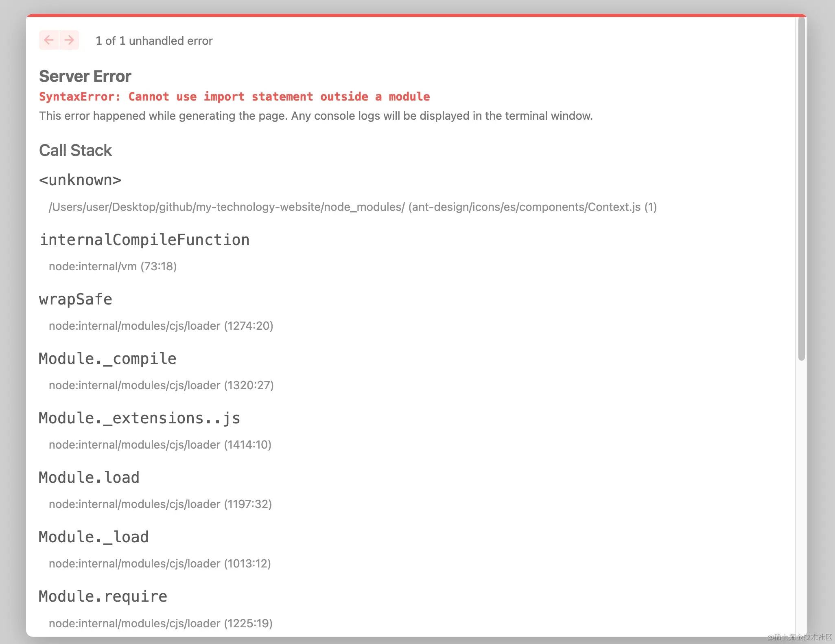Select the Module._compile stack frame
This screenshot has height=644, width=835.
point(107,359)
